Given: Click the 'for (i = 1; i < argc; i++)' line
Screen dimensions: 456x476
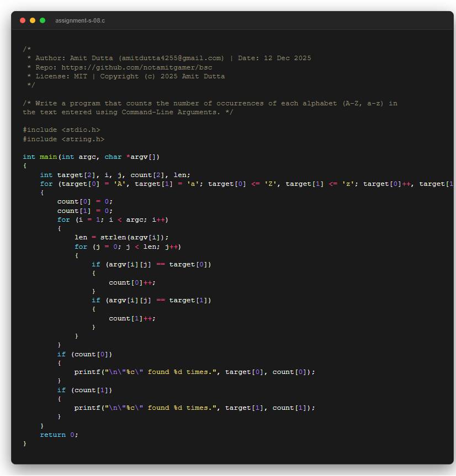Looking at the screenshot, I should tap(113, 220).
